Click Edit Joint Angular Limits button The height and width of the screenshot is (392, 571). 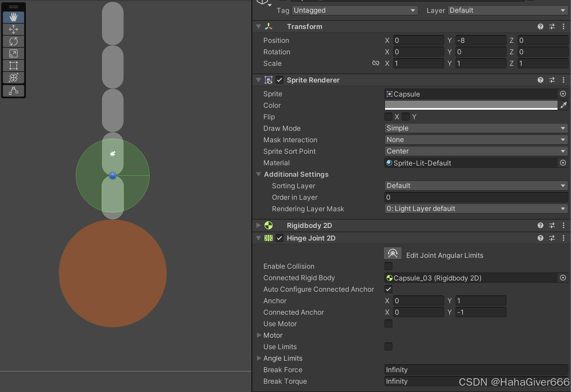[x=392, y=253]
